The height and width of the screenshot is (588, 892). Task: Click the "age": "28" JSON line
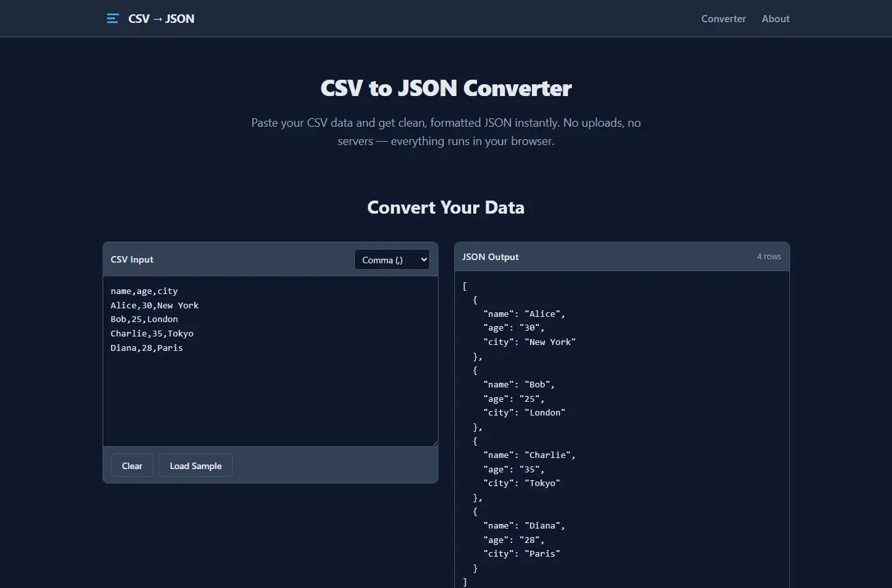pyautogui.click(x=514, y=540)
